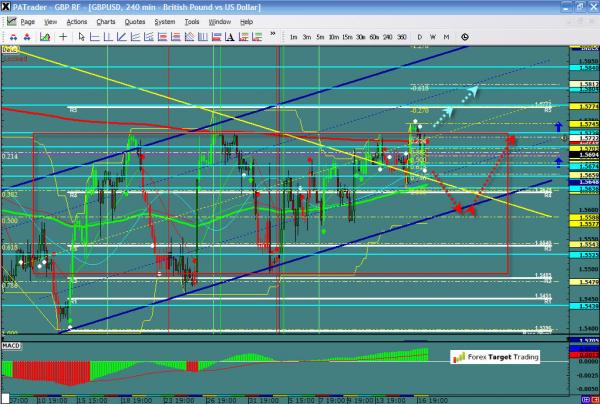Switch chart to Monthly with M button
This screenshot has height=404, width=600.
click(x=446, y=37)
